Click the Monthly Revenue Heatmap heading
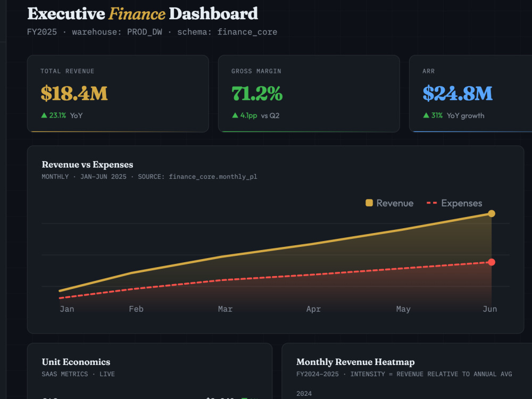This screenshot has width=532, height=399. coord(355,362)
